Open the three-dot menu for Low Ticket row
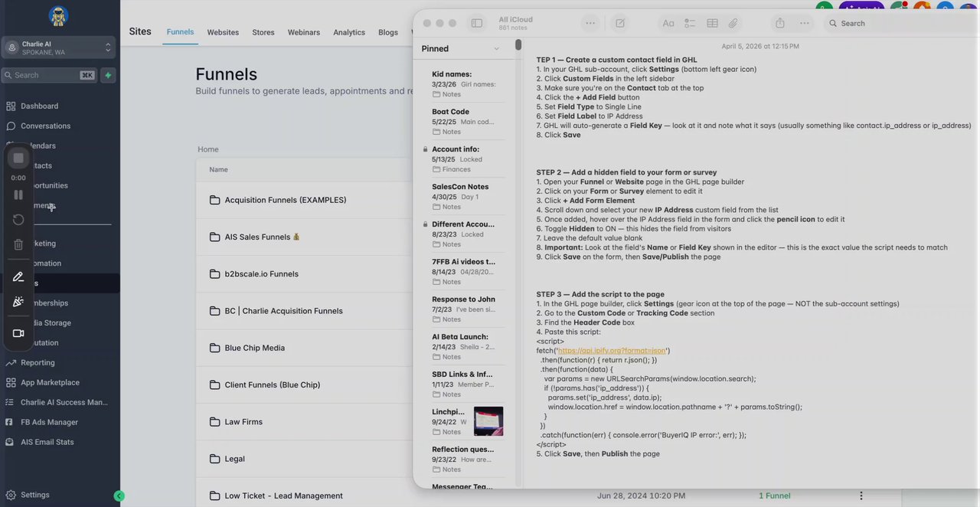The width and height of the screenshot is (980, 507). pyautogui.click(x=861, y=496)
